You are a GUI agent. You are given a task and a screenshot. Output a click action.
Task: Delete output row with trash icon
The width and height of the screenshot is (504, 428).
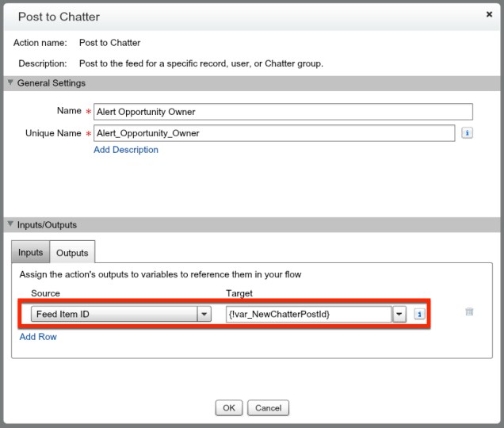[x=469, y=311]
